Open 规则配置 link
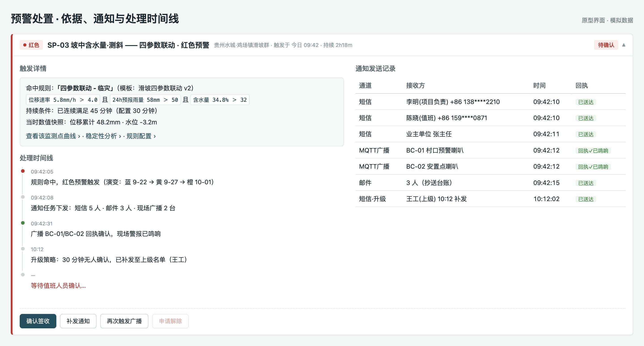 coord(141,136)
